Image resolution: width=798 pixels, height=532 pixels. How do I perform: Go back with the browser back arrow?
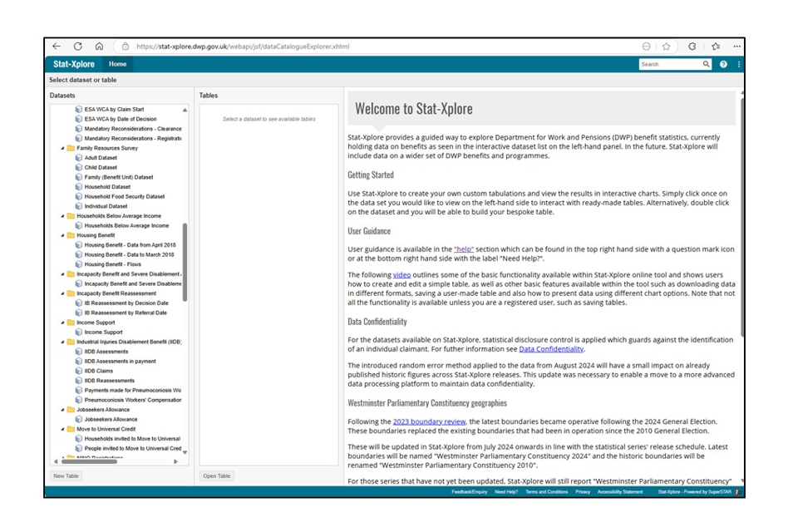57,47
